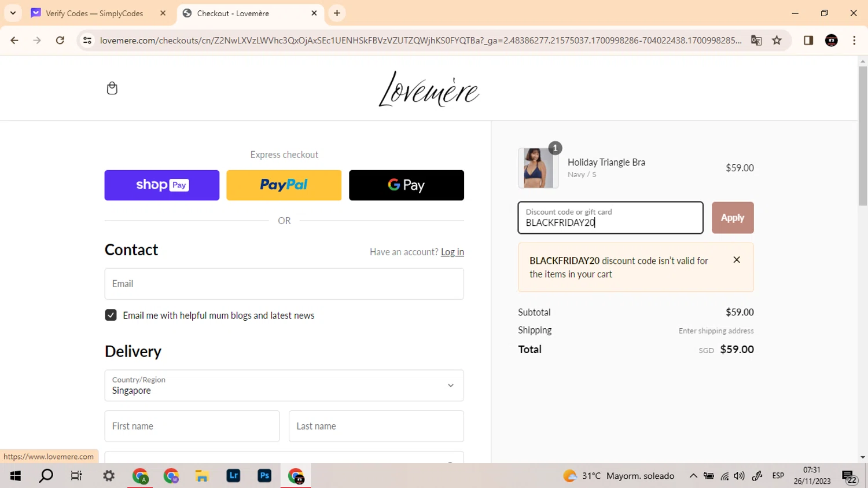868x488 pixels.
Task: Open File Explorer from taskbar
Action: coord(202,476)
